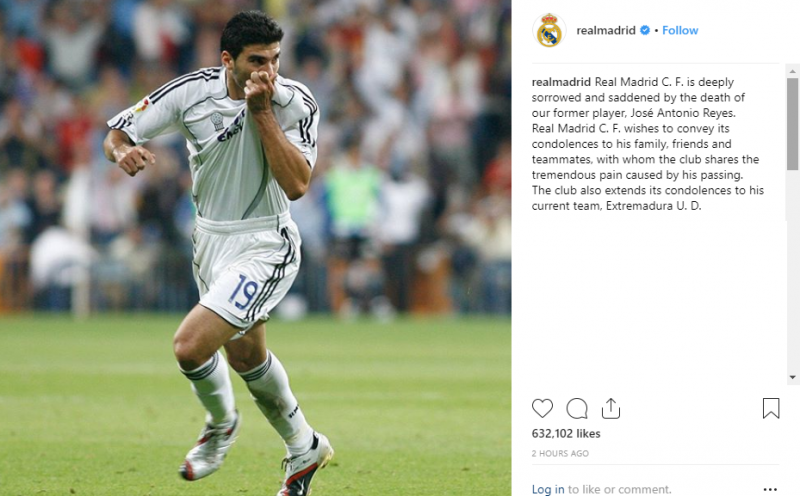This screenshot has width=800, height=496.
Task: Open comments with the speech bubble icon
Action: pyautogui.click(x=577, y=408)
